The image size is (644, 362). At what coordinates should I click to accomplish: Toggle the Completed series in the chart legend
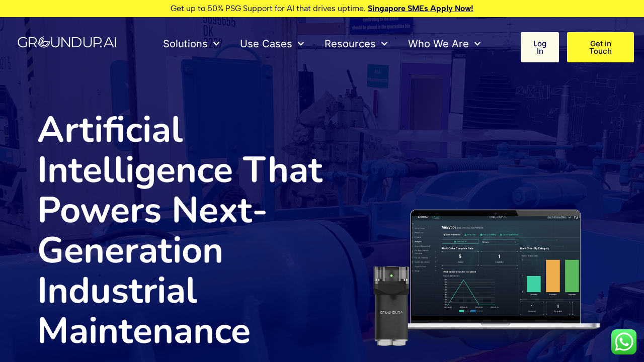click(x=478, y=311)
